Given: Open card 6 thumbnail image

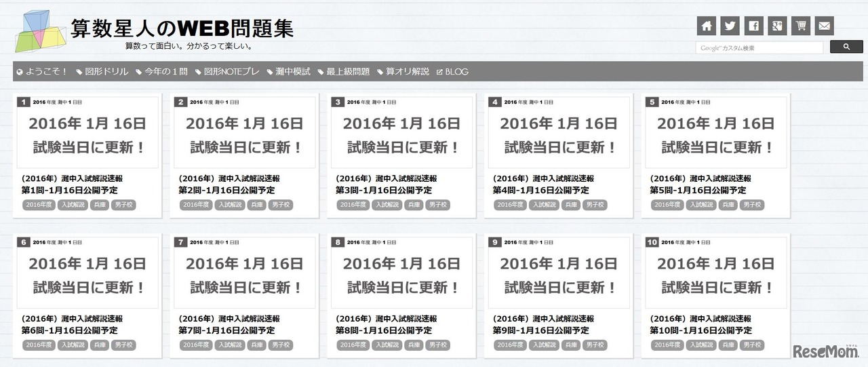Looking at the screenshot, I should click(x=87, y=273).
